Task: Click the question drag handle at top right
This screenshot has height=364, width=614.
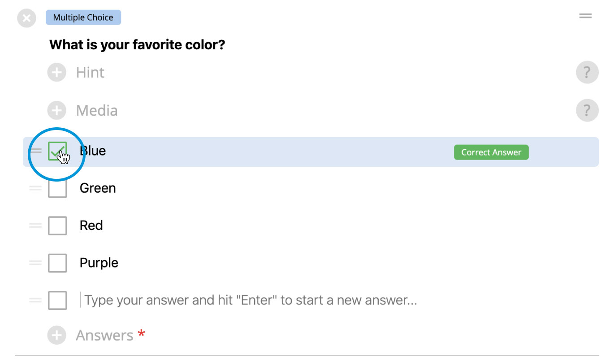Action: point(585,16)
